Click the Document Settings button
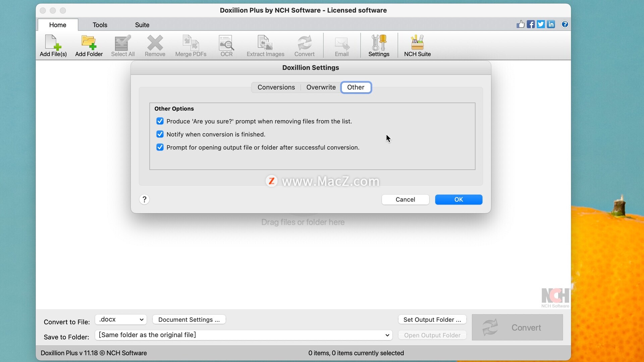Screen dimensions: 644x362 pos(189,319)
